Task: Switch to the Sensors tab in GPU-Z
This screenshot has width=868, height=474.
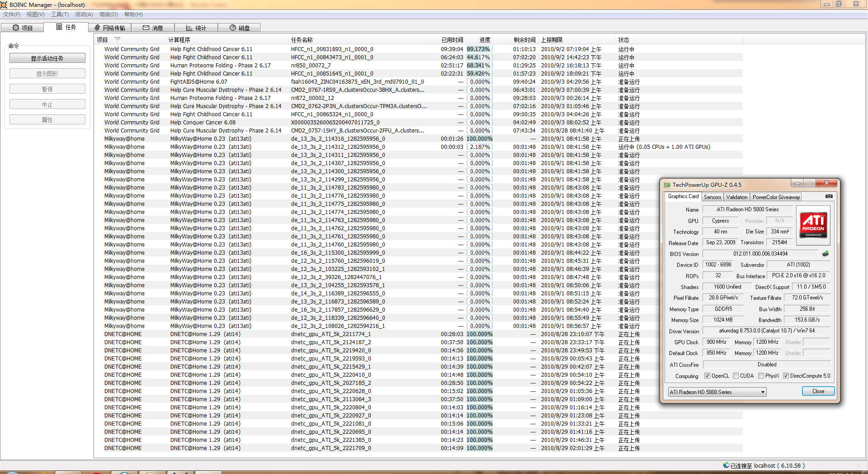Action: tap(712, 197)
